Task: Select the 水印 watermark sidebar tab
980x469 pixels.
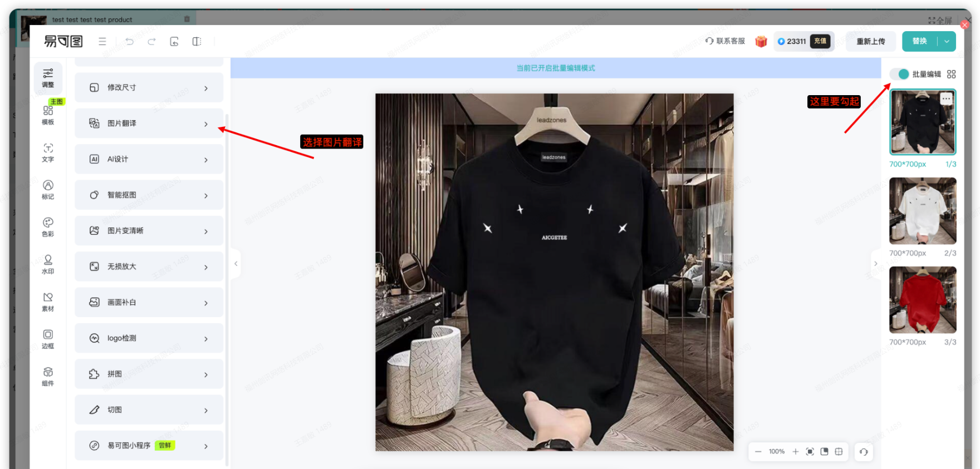Action: 48,264
